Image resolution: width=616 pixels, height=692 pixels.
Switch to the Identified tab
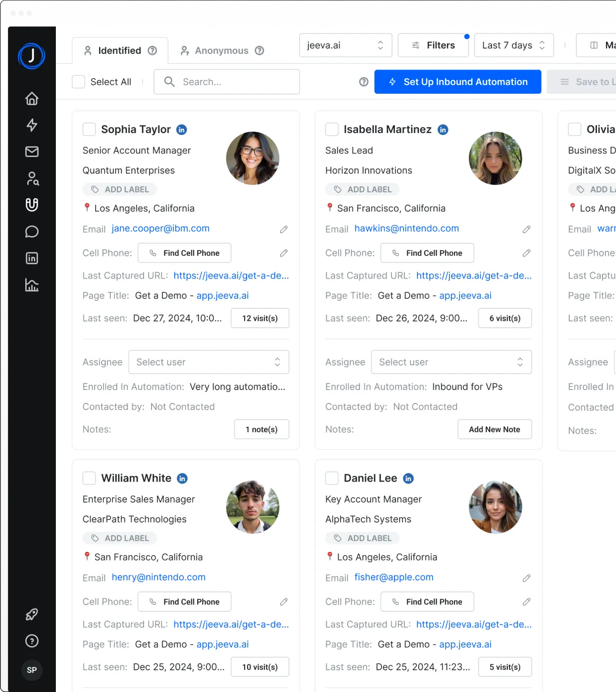(x=120, y=51)
